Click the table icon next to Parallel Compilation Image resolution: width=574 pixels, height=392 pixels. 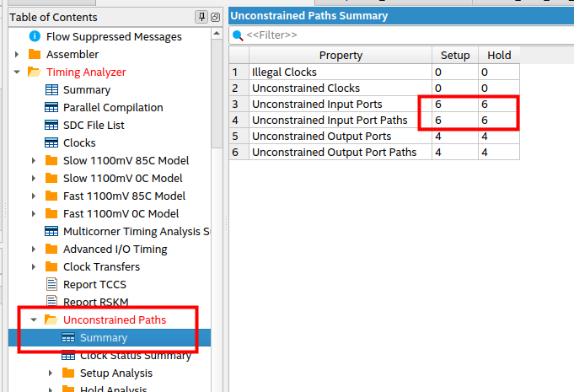click(51, 107)
